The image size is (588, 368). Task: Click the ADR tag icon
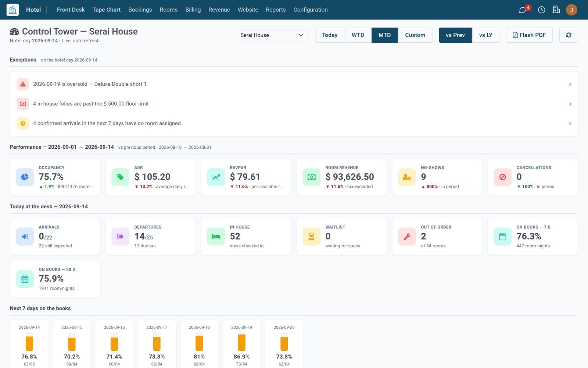(121, 177)
